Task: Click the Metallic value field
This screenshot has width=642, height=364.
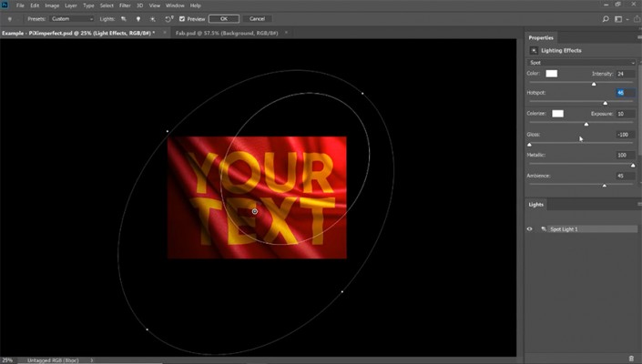Action: [x=626, y=155]
